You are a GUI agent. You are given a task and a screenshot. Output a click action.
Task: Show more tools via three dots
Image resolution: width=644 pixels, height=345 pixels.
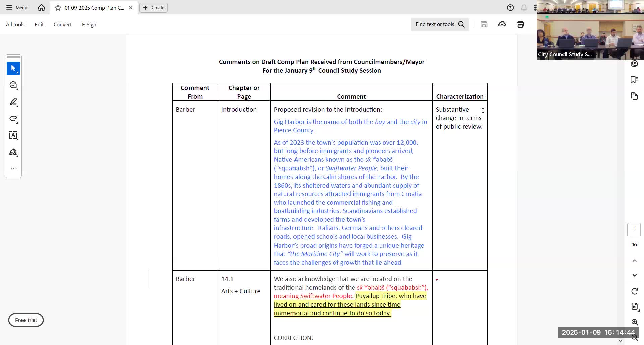click(13, 169)
